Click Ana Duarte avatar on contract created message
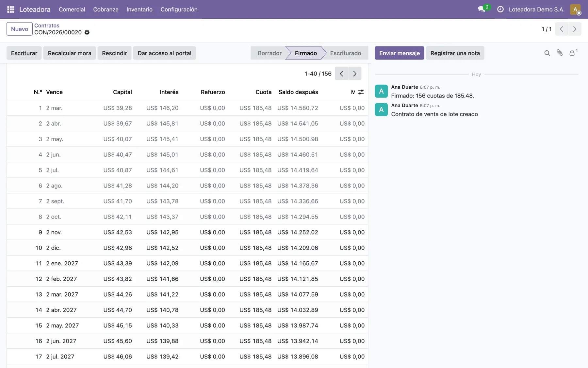This screenshot has height=368, width=588. pos(381,110)
